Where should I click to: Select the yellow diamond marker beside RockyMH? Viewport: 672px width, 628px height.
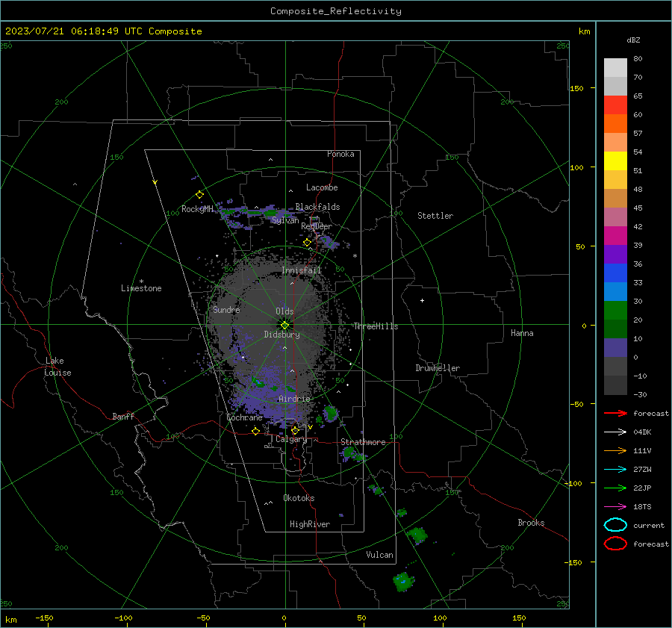coord(199,195)
